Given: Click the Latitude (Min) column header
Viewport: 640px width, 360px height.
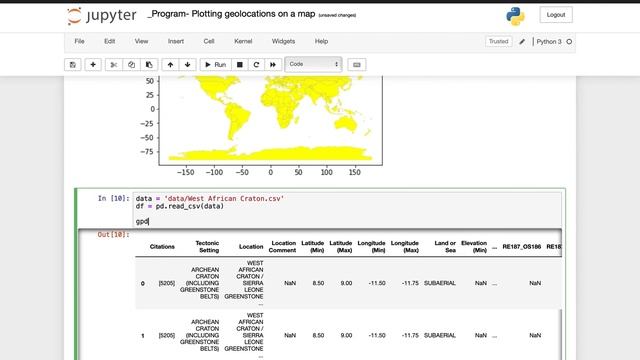Looking at the screenshot, I should click(313, 247).
